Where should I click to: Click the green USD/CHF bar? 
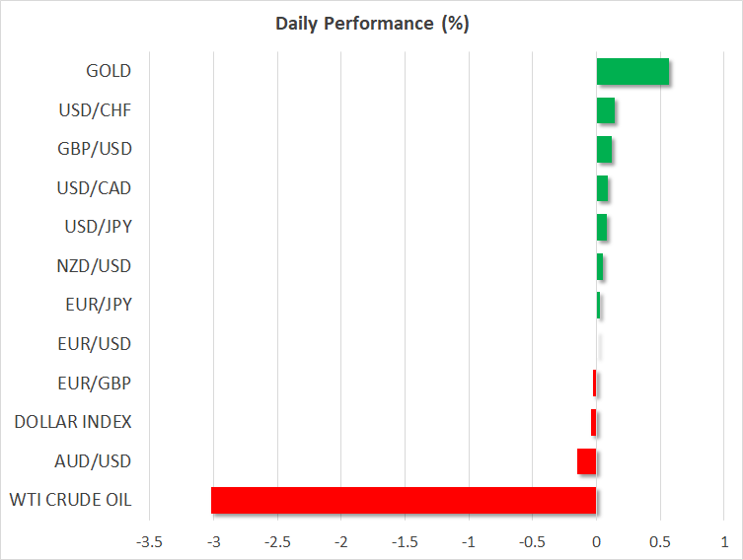coord(606,110)
